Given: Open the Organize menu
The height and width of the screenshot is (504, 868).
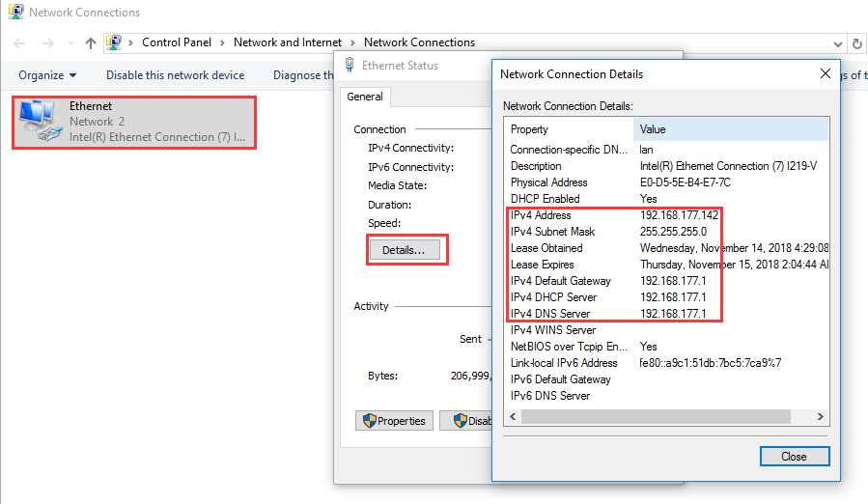Looking at the screenshot, I should [47, 75].
